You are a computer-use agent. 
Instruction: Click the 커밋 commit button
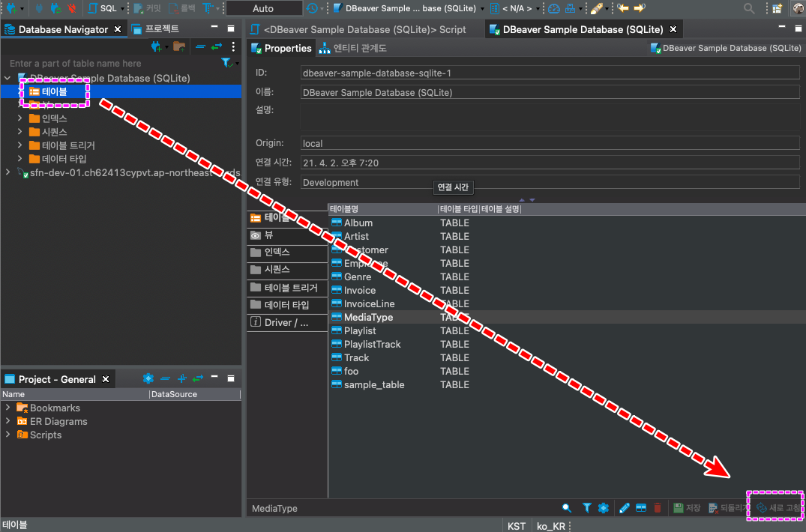(147, 8)
